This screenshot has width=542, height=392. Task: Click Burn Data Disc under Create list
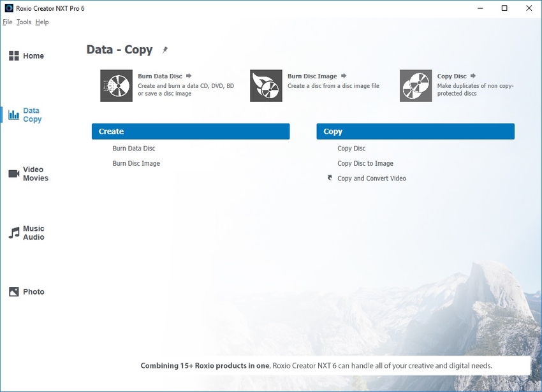[x=134, y=149]
